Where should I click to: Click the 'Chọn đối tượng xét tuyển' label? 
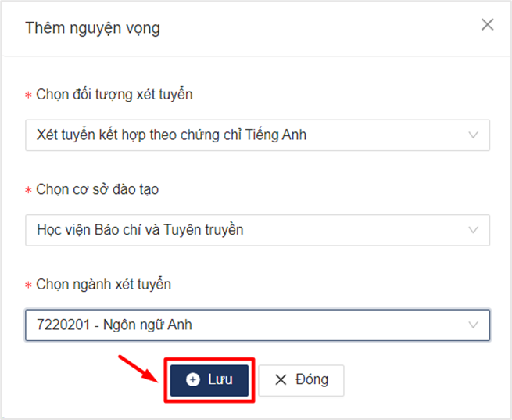pos(114,95)
